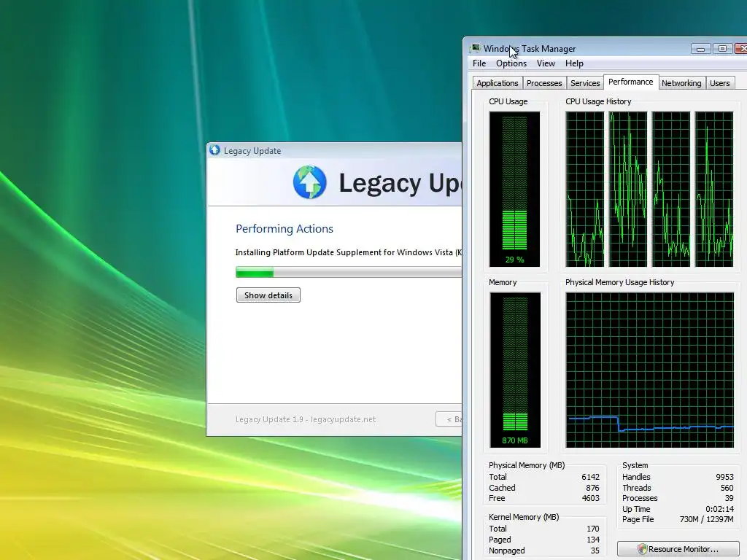747x560 pixels.
Task: Click the Up Time value 0:02:14
Action: 719,509
